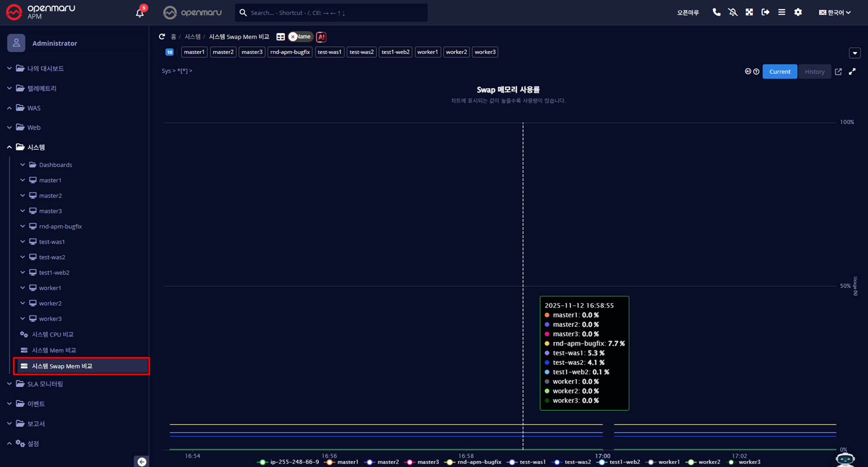Click the chatbot robot icon
The height and width of the screenshot is (467, 868).
click(x=845, y=459)
